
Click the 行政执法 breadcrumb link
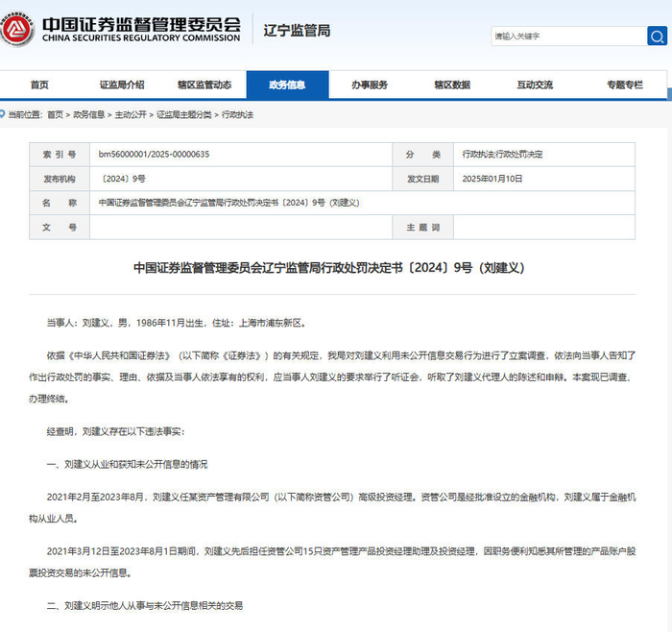[x=237, y=114]
